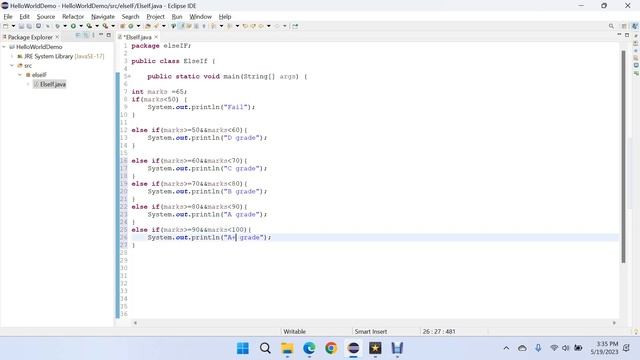Open Debug configurations dropdown arrow

pos(65,26)
